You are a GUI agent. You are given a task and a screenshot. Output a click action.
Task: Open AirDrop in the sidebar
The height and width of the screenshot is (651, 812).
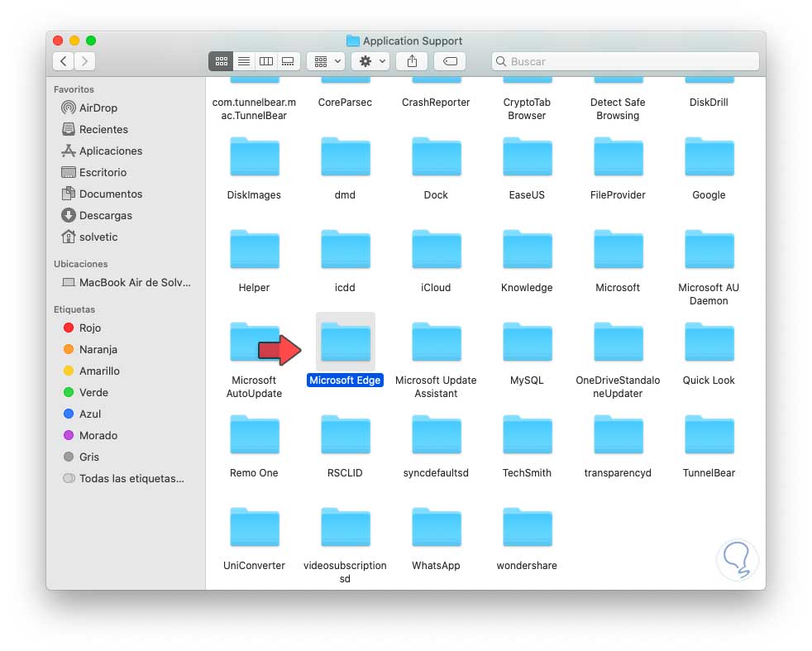[89, 108]
